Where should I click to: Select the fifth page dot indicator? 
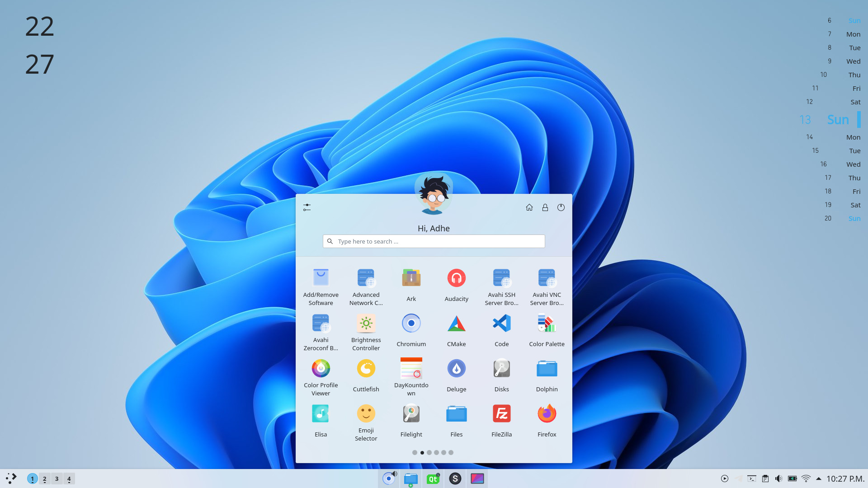(x=443, y=452)
